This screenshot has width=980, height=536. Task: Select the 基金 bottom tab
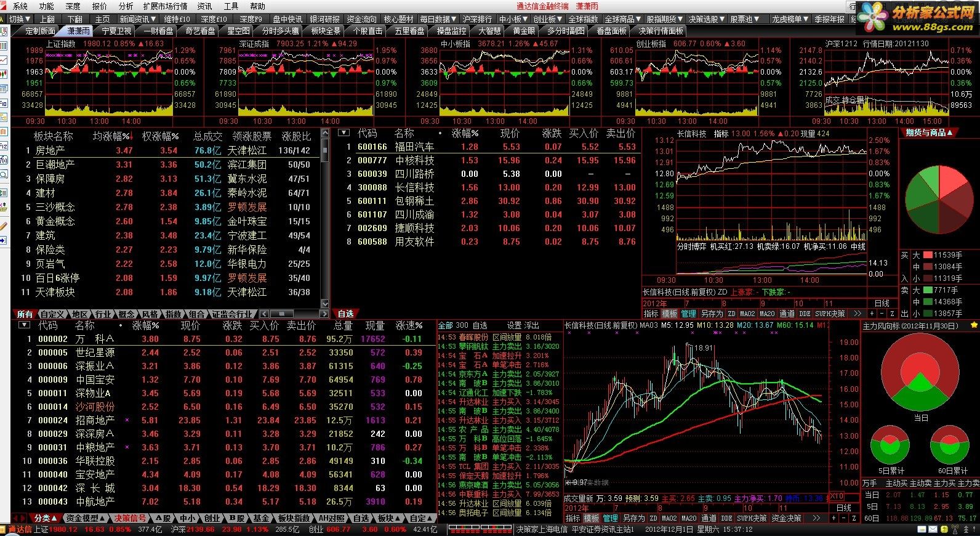coord(261,518)
